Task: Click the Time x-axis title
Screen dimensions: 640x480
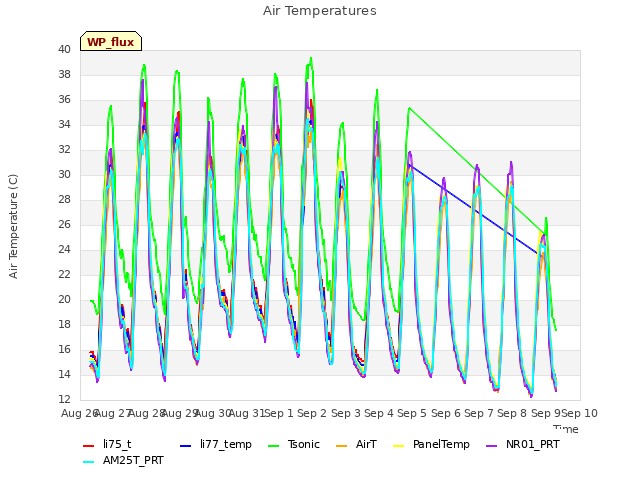Action: point(566,429)
